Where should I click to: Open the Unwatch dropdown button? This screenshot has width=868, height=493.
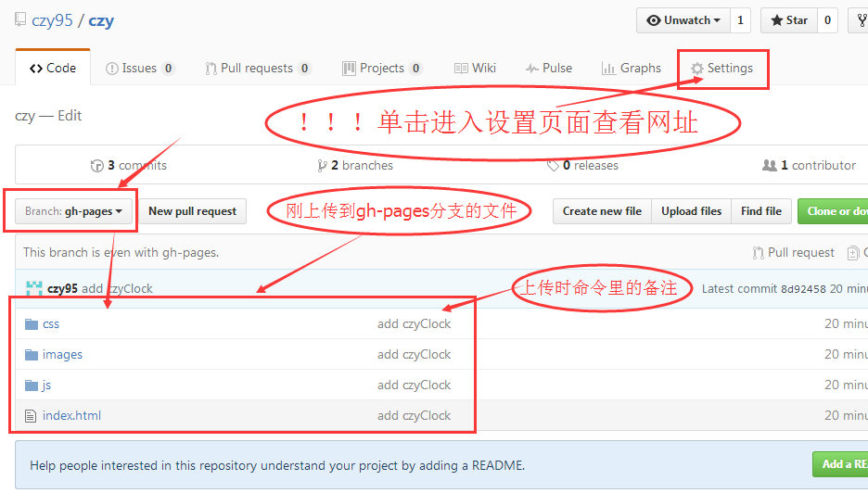pyautogui.click(x=683, y=20)
